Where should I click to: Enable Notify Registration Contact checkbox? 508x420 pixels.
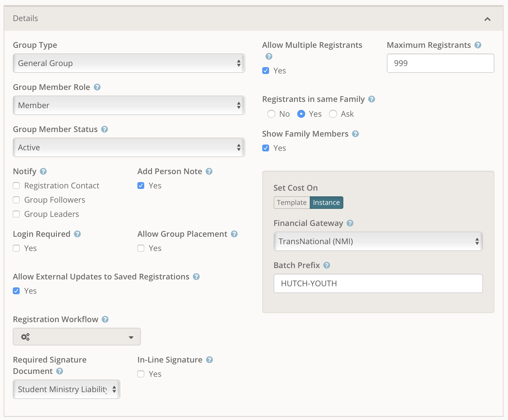click(x=16, y=186)
